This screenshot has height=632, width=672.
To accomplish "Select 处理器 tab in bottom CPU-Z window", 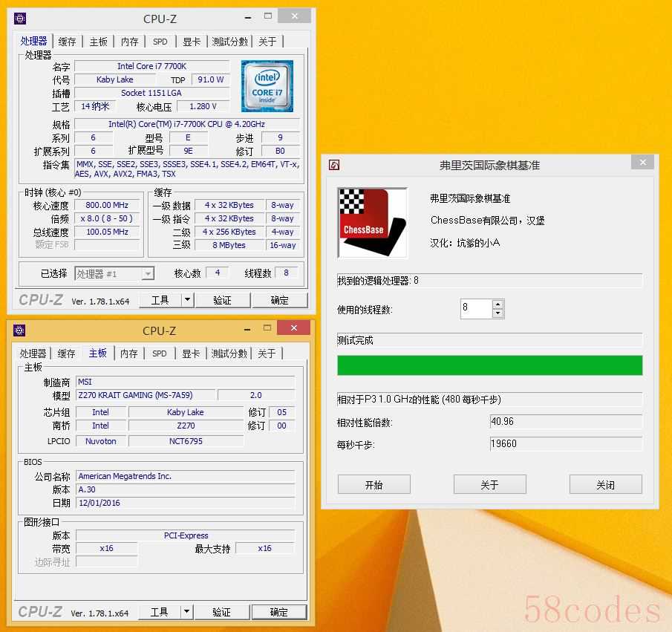I will coord(33,354).
